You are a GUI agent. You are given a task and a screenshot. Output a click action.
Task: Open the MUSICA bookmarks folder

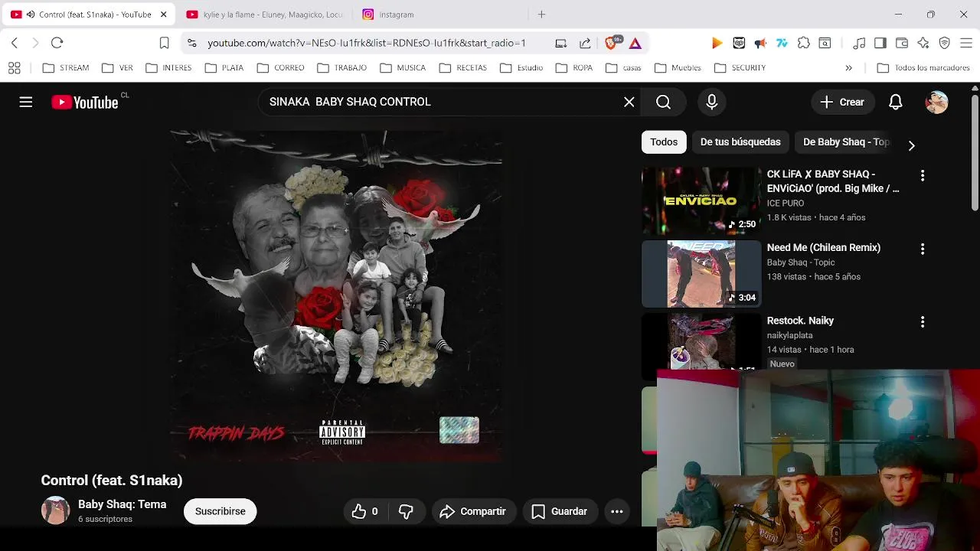point(402,68)
